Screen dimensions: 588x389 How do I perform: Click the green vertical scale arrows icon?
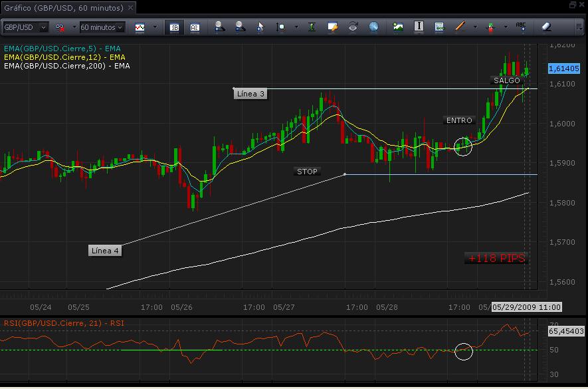pyautogui.click(x=312, y=27)
